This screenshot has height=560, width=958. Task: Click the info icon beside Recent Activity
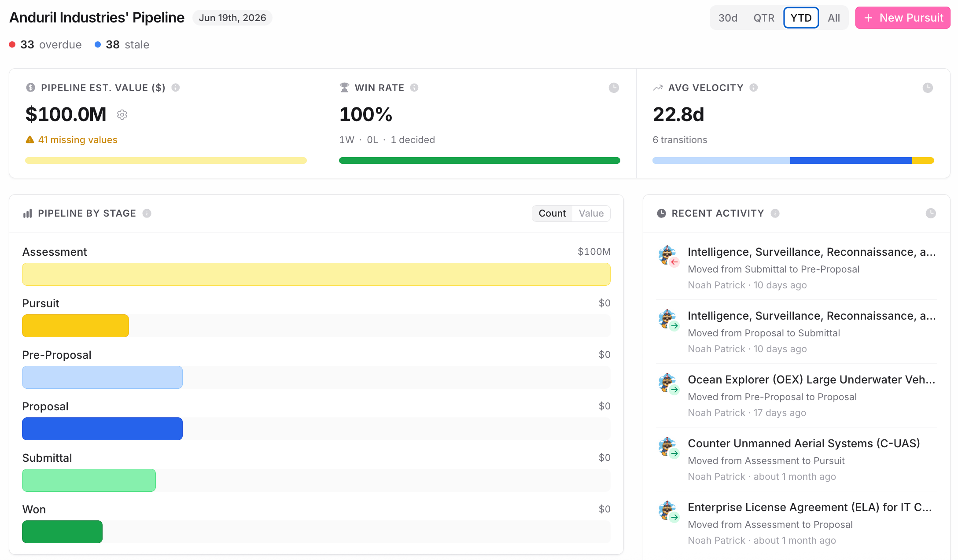775,213
